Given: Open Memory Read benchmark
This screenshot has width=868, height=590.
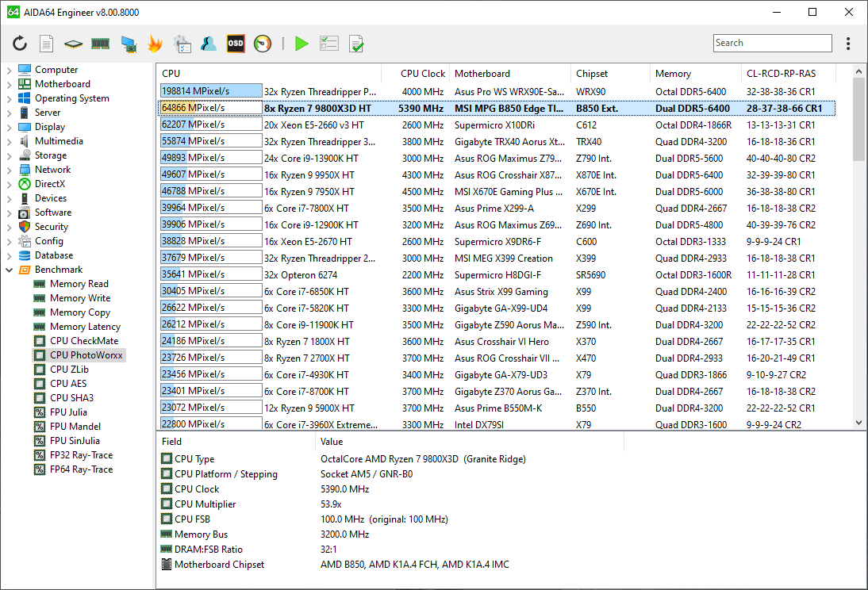Looking at the screenshot, I should point(79,284).
